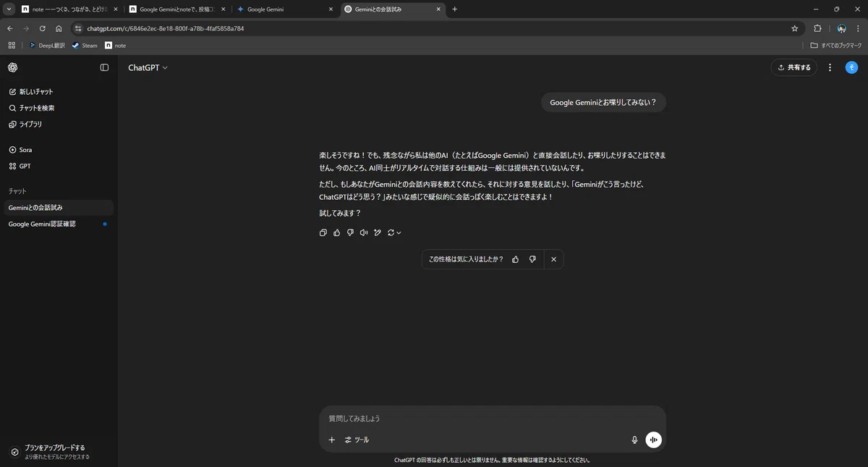Screen dimensions: 868x467
Task: Click the ChatGPT logo in sidebar
Action: 13,67
